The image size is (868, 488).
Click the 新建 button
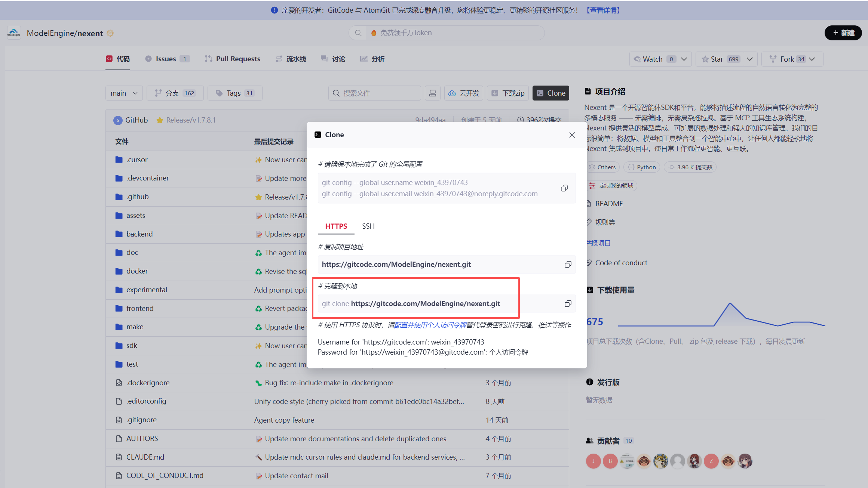(843, 33)
